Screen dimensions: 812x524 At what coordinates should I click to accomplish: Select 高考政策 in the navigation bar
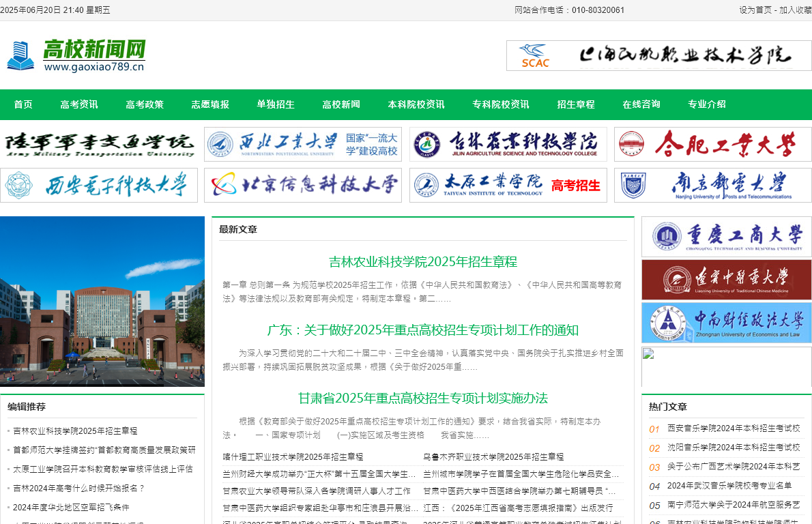click(x=145, y=104)
